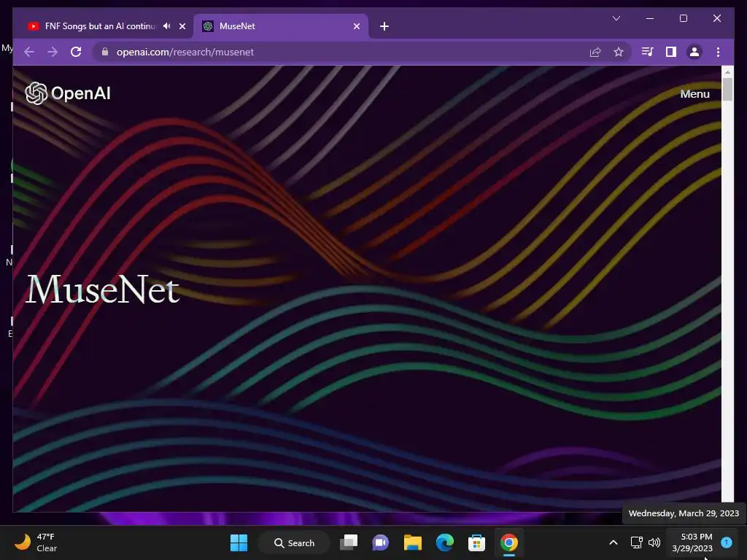
Task: Click the lock site info icon
Action: pos(105,52)
